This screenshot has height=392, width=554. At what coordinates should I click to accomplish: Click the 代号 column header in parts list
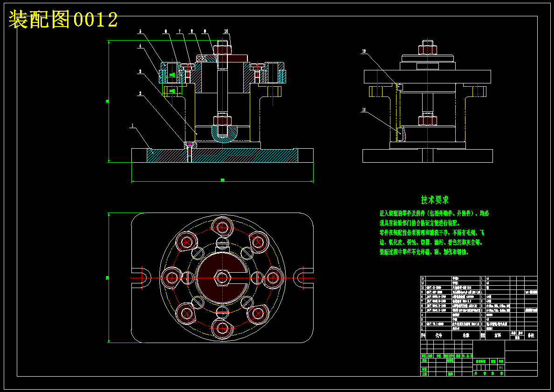[439, 336]
